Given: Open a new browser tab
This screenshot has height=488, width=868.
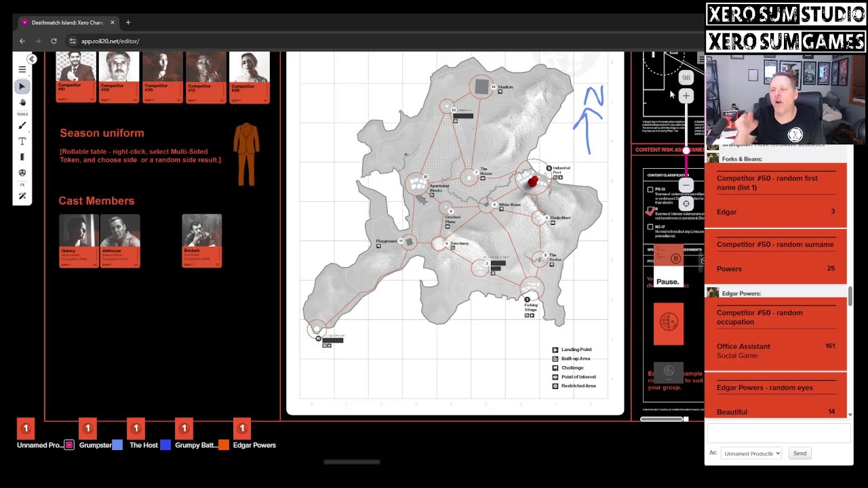Looking at the screenshot, I should 127,22.
